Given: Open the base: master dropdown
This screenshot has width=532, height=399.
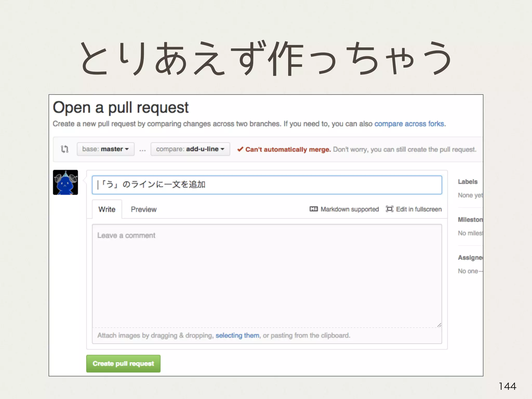Looking at the screenshot, I should pyautogui.click(x=105, y=149).
